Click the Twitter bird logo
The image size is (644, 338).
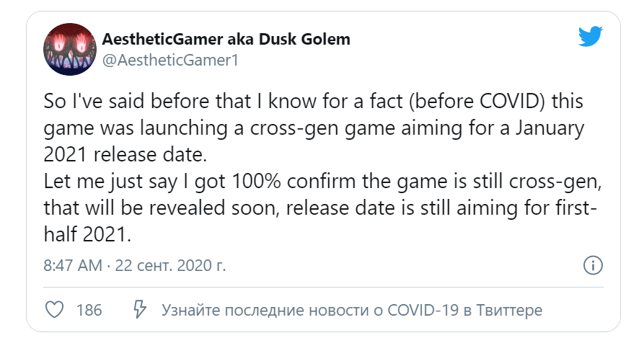coord(591,37)
